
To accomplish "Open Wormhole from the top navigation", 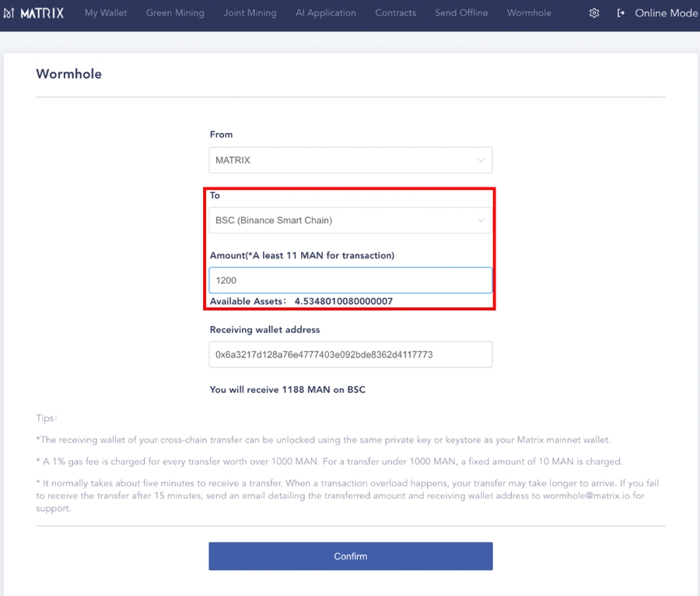I will pos(529,13).
